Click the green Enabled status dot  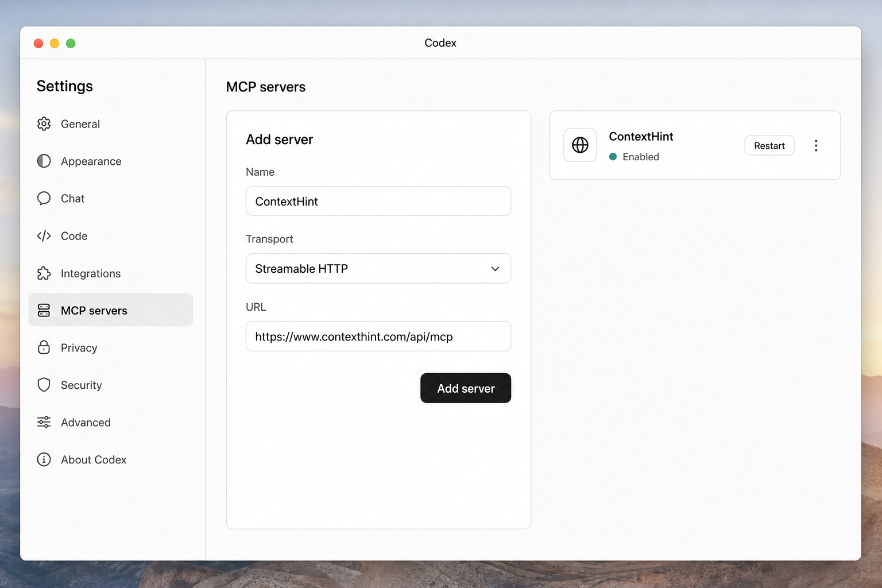tap(613, 157)
